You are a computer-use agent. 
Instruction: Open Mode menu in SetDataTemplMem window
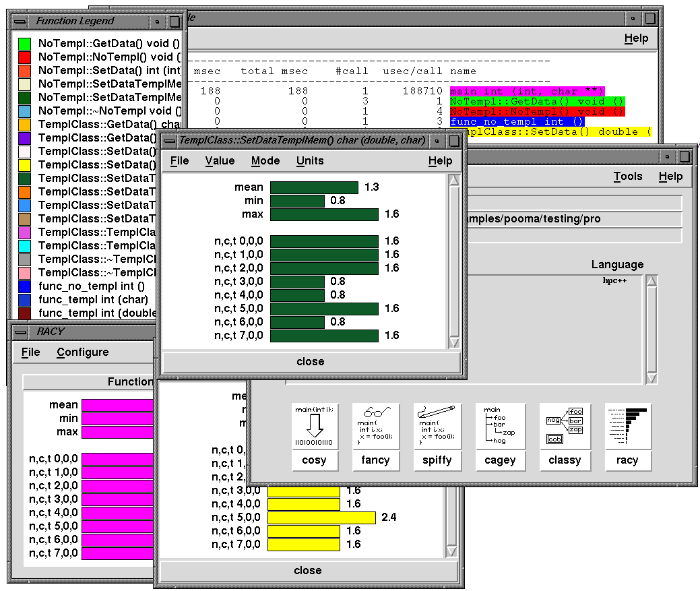(265, 160)
